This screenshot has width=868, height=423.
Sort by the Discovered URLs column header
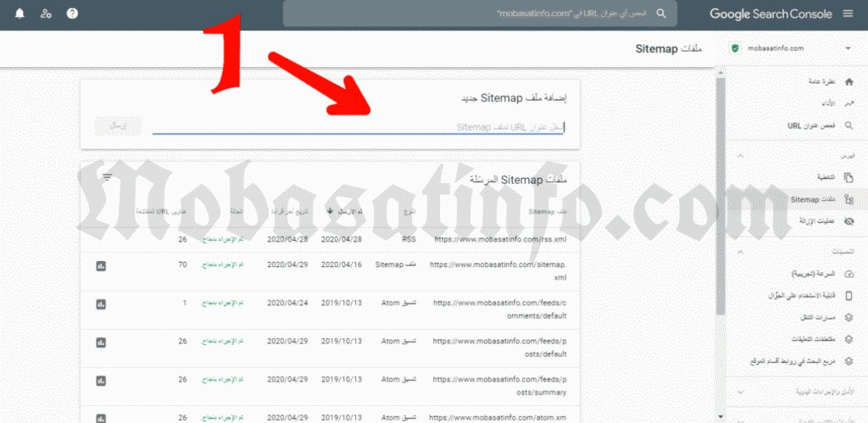[161, 211]
